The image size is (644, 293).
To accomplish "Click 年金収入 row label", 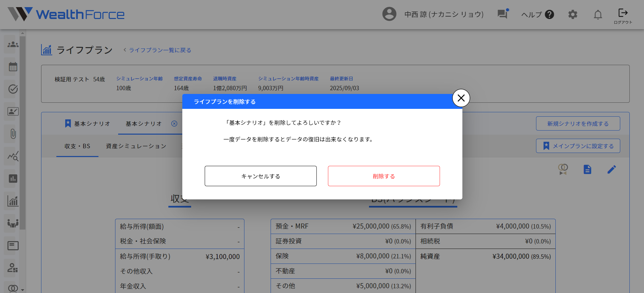I will (x=133, y=286).
